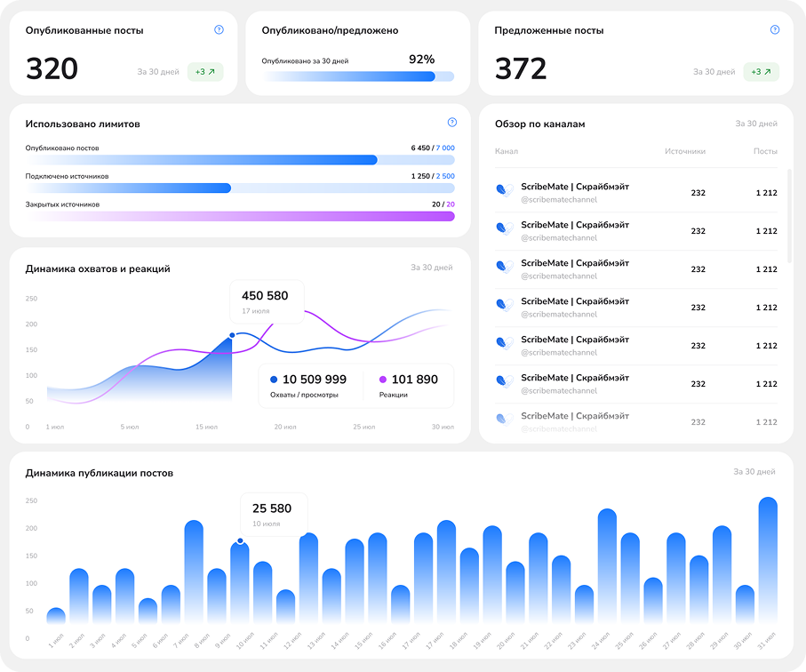This screenshot has height=672, width=806.
Task: Click the blue data point at 17 июля
Action: point(232,335)
